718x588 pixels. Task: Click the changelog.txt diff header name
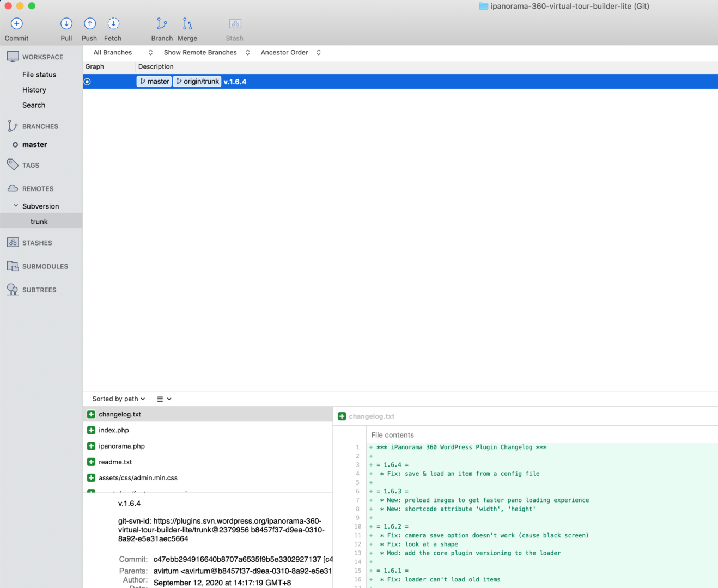[372, 416]
